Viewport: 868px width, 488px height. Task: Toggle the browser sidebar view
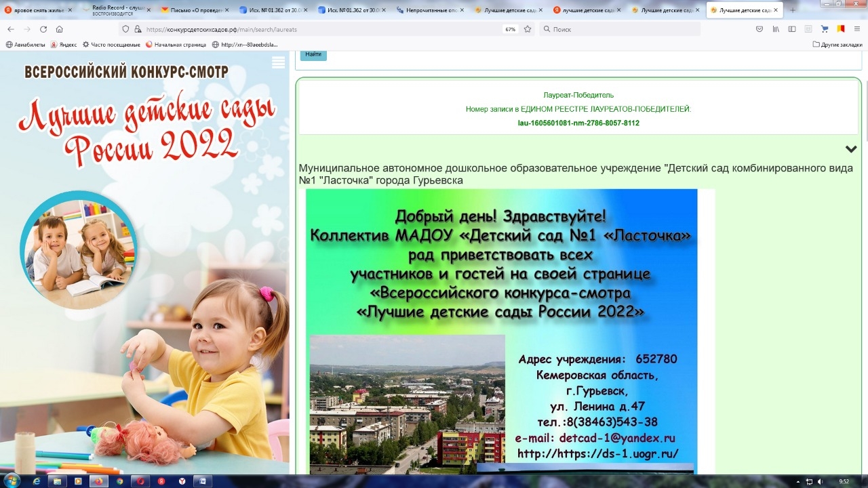point(792,29)
